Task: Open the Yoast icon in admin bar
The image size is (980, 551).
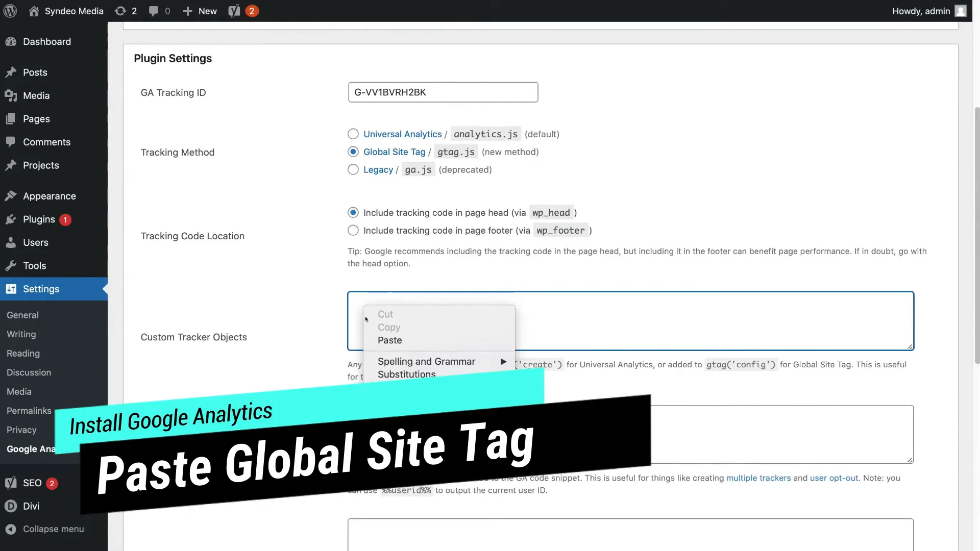Action: point(234,11)
